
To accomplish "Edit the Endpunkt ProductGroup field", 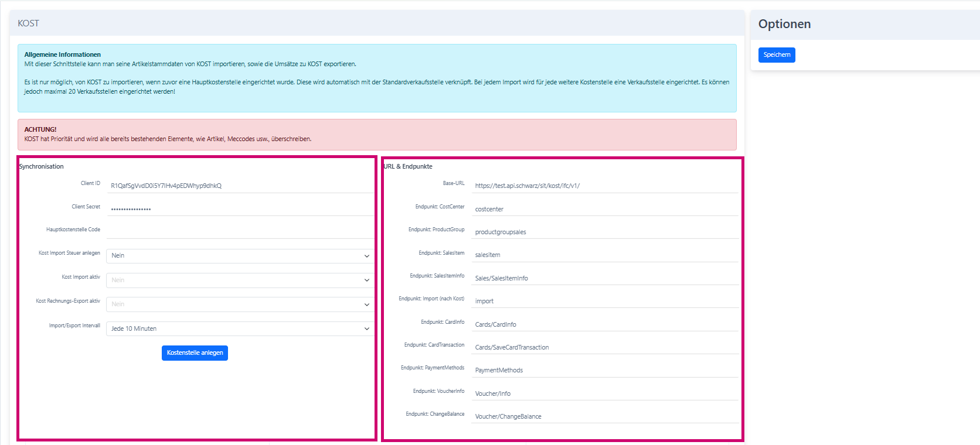I will [605, 231].
